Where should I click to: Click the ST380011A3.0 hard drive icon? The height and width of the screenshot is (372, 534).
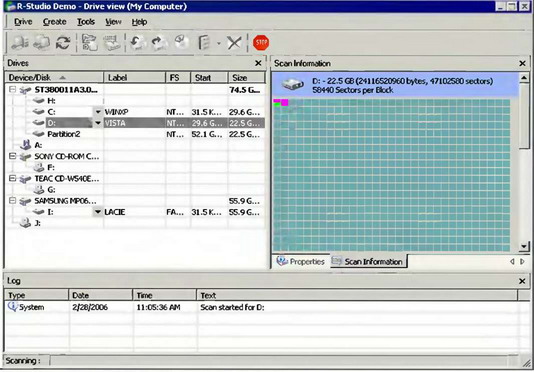click(x=26, y=90)
